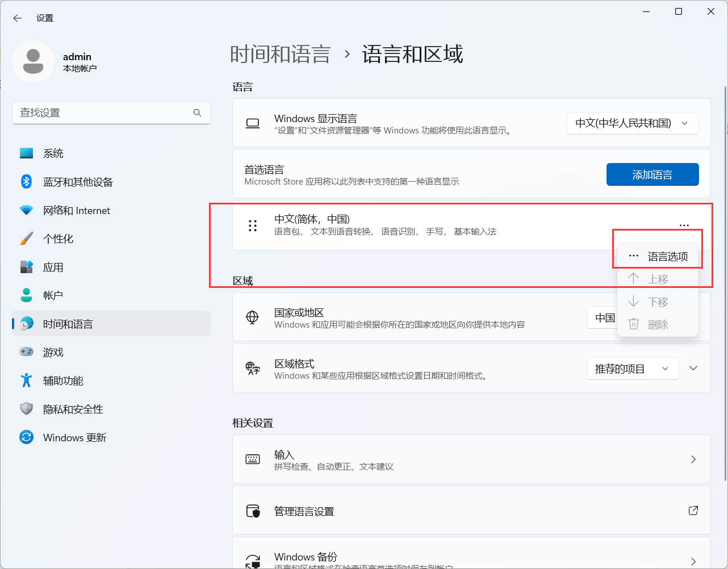The height and width of the screenshot is (569, 728).
Task: Click the 隐私和安全性 shield icon
Action: 26,409
